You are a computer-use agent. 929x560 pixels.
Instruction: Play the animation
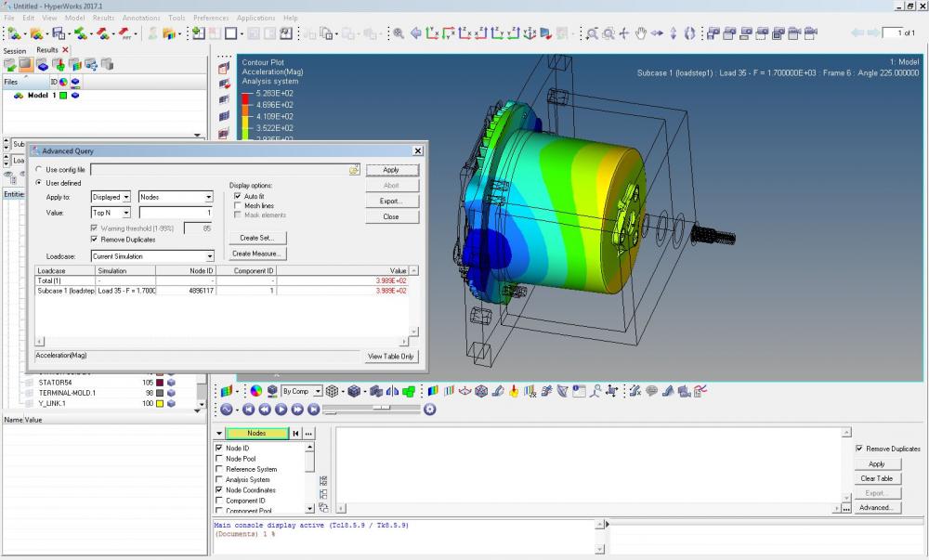point(281,409)
